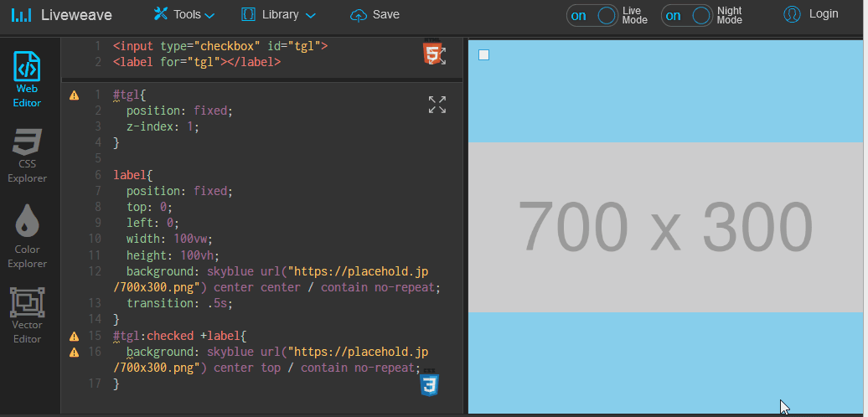
Task: Expand the Library dropdown menu
Action: coord(279,14)
